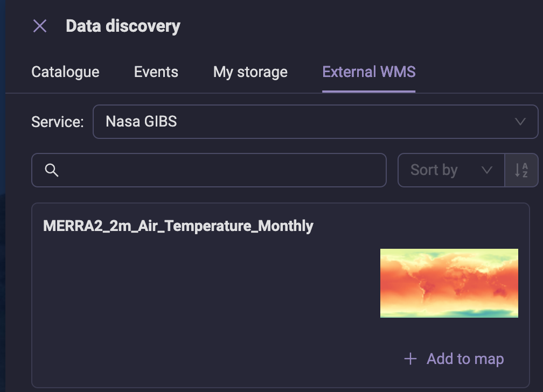Click the plus icon beside Add to map
Image resolution: width=543 pixels, height=392 pixels.
(410, 359)
